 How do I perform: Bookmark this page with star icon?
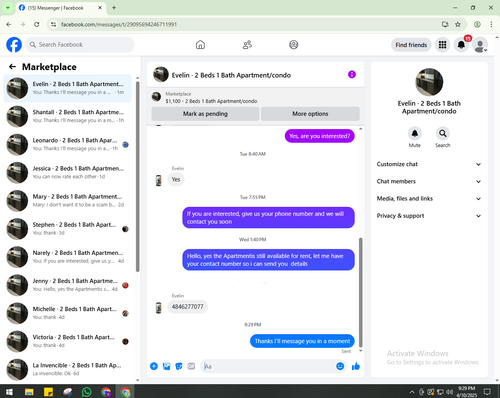458,24
